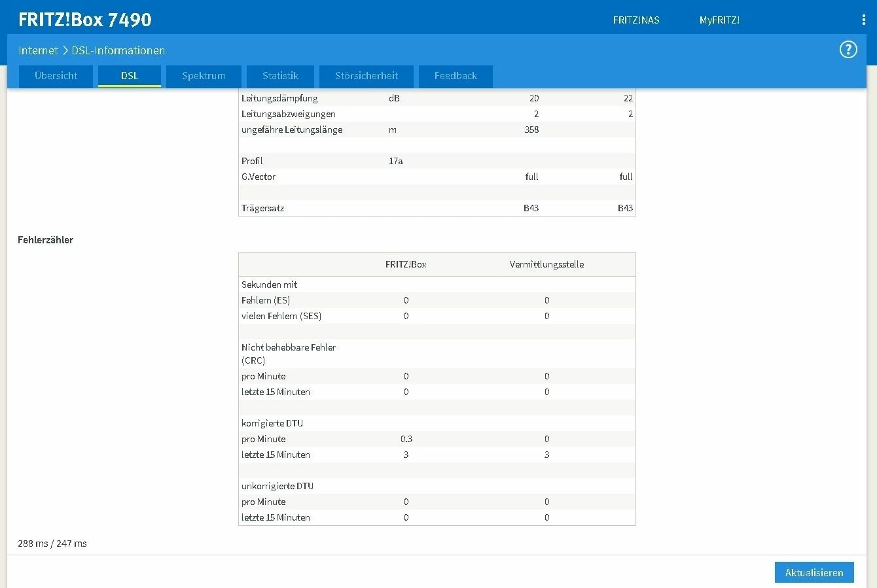Click the Leitungsdämpfung value 20

tap(534, 98)
